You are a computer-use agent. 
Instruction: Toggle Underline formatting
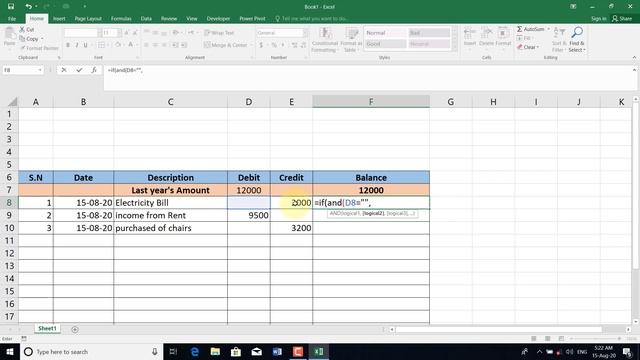click(86, 45)
